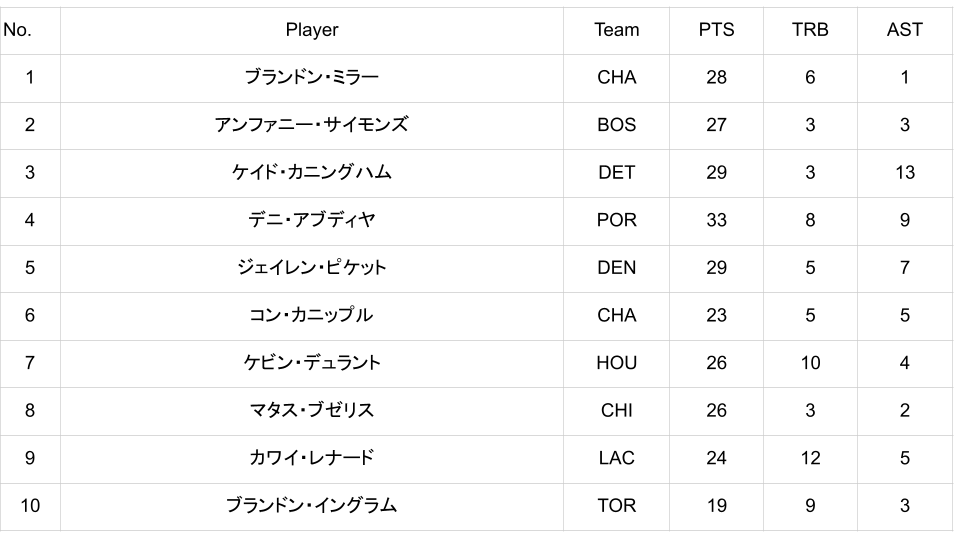Select the ブランドン・イングラム player cell
The image size is (960, 540).
tap(312, 506)
